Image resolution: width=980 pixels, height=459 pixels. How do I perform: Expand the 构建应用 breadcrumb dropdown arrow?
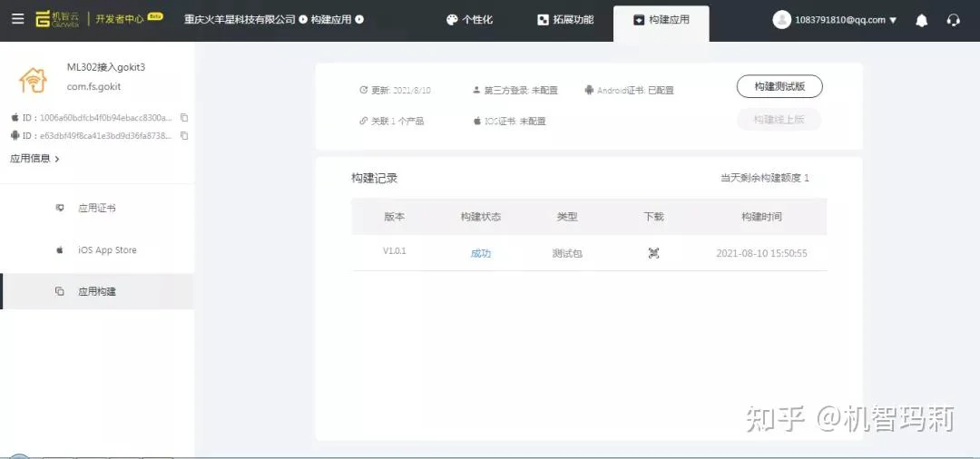359,19
